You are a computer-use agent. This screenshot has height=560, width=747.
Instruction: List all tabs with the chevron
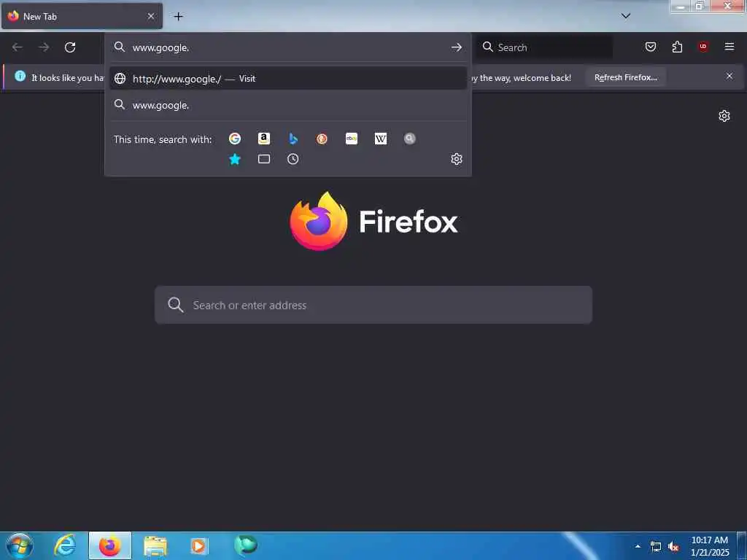[626, 16]
